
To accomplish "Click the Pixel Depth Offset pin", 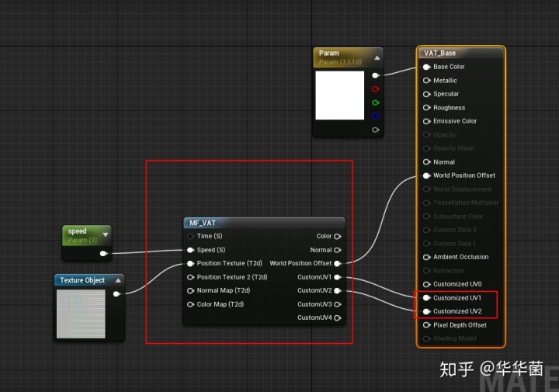I will point(426,325).
